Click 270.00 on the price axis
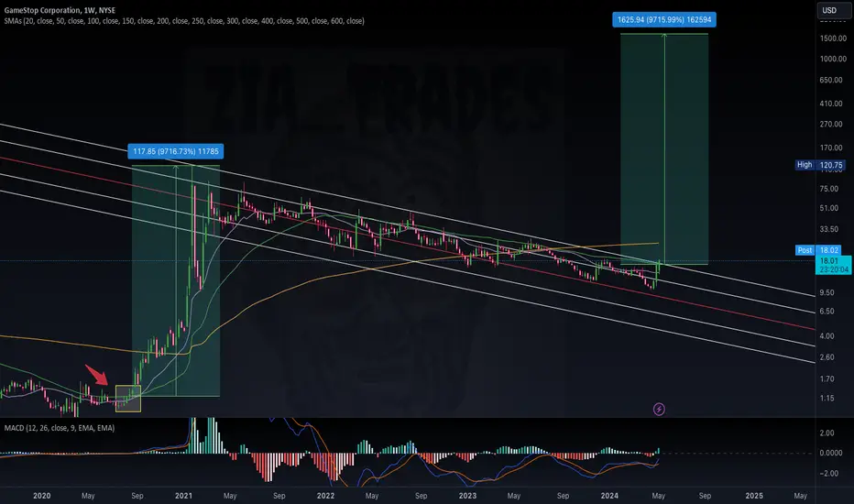The image size is (854, 504). (x=831, y=124)
